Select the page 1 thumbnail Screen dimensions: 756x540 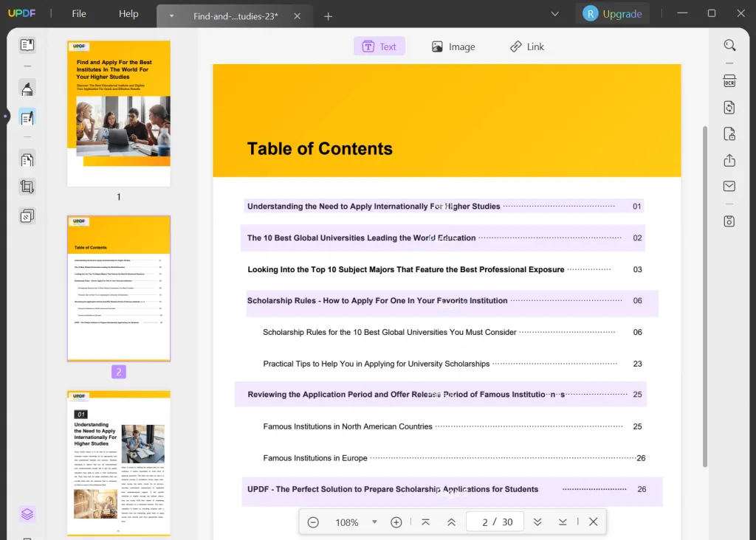[119, 113]
